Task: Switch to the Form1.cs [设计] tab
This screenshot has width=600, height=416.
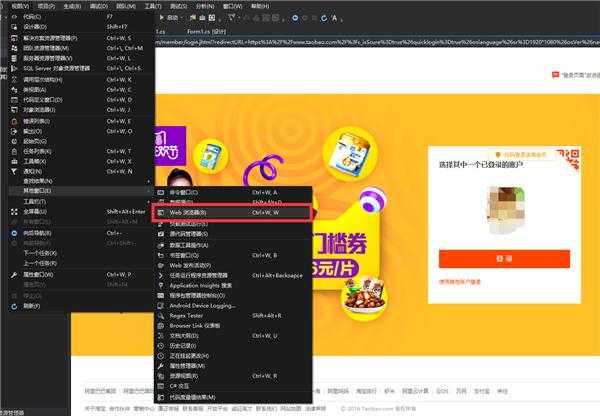Action: pos(207,32)
